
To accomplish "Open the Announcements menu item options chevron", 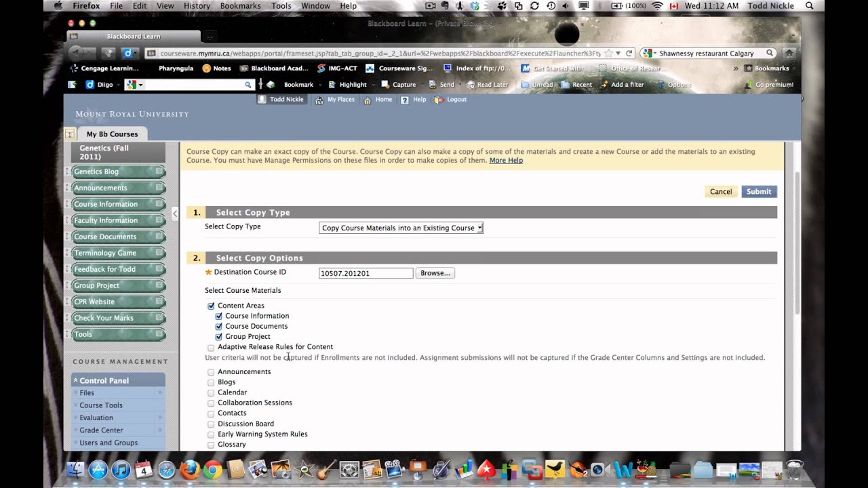I will point(159,188).
